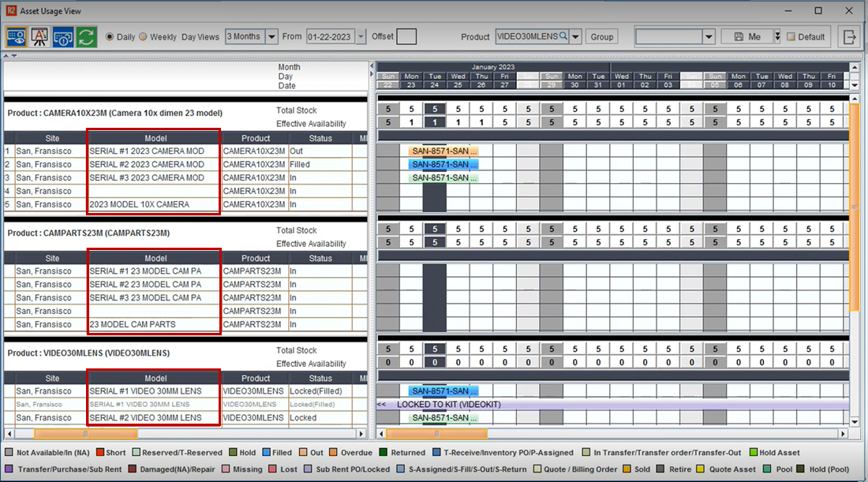Click the exit icon at toolbar right
868x482 pixels.
pos(849,37)
